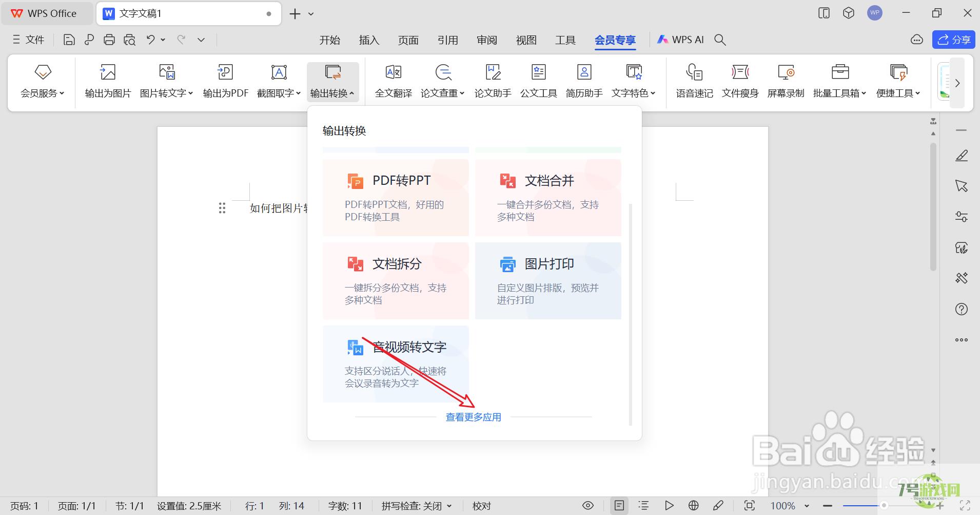The width and height of the screenshot is (980, 515).
Task: Switch to 页面 tab
Action: pos(408,40)
